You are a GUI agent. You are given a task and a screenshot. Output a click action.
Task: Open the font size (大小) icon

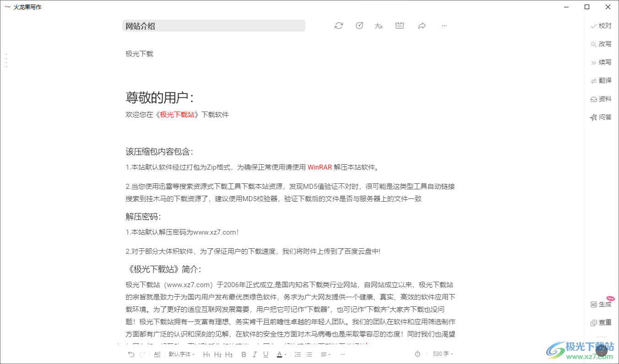pos(379,26)
